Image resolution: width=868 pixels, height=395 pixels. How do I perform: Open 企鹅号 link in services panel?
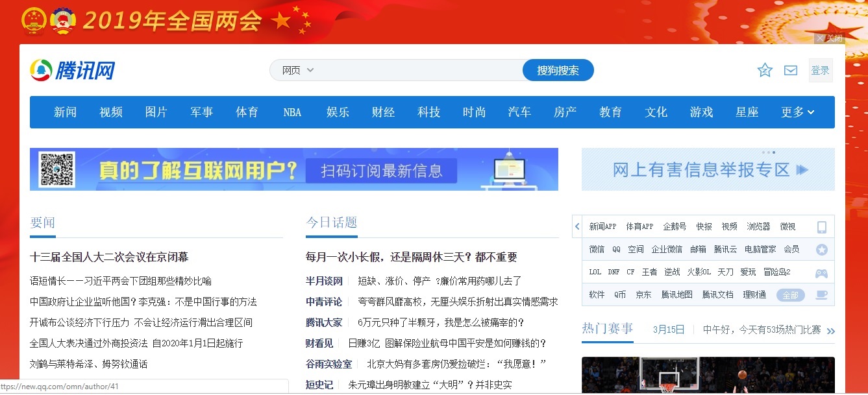click(675, 227)
